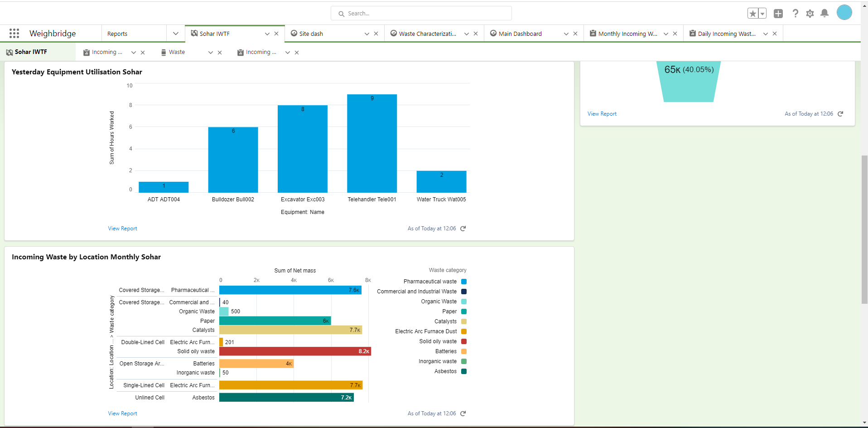
Task: Click the Favorites star icon
Action: pos(753,14)
